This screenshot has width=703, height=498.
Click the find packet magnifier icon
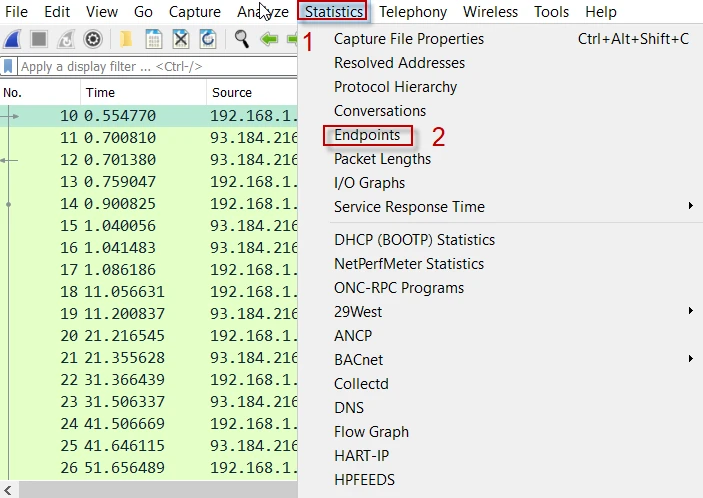(241, 40)
